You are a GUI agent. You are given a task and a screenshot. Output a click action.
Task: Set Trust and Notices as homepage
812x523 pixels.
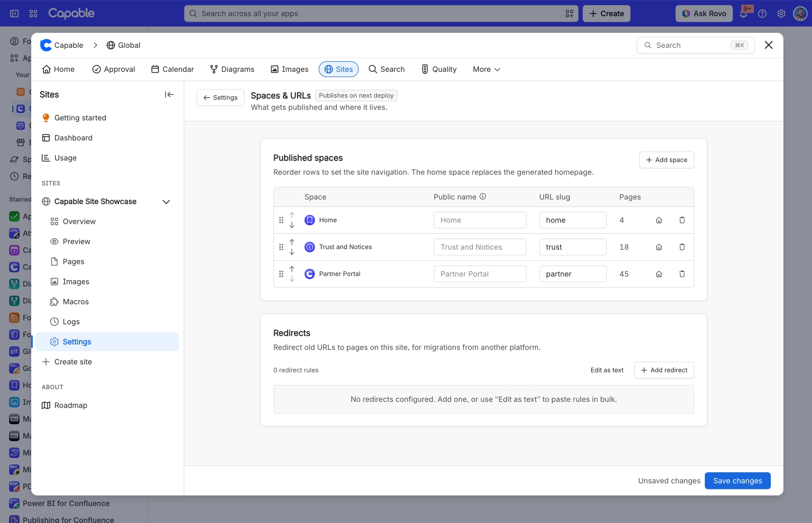pos(659,247)
